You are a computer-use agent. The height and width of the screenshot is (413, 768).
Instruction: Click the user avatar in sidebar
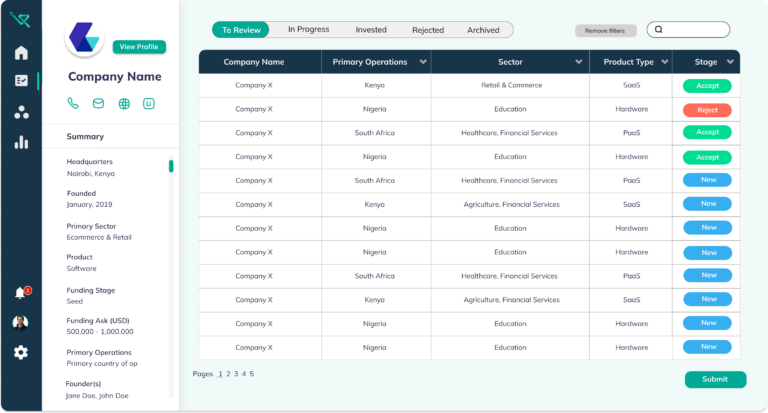21,322
